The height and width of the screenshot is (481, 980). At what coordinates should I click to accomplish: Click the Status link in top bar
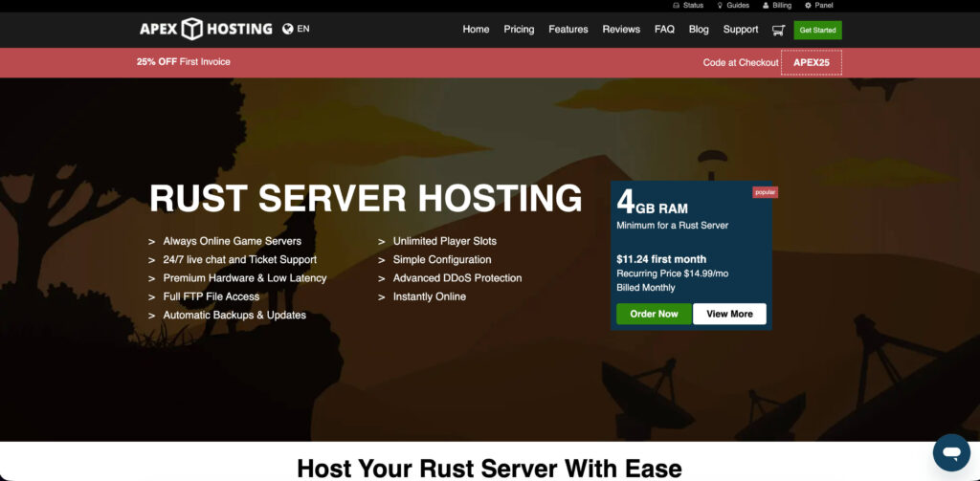[687, 5]
